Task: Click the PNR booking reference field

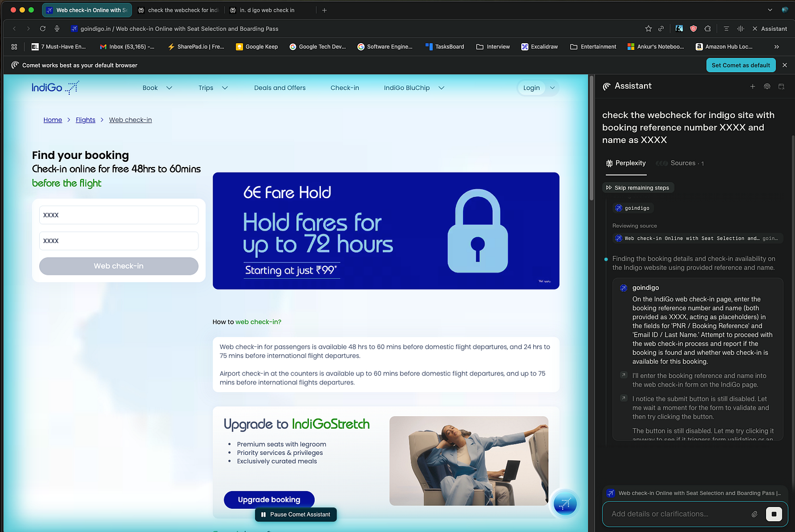Action: (119, 215)
